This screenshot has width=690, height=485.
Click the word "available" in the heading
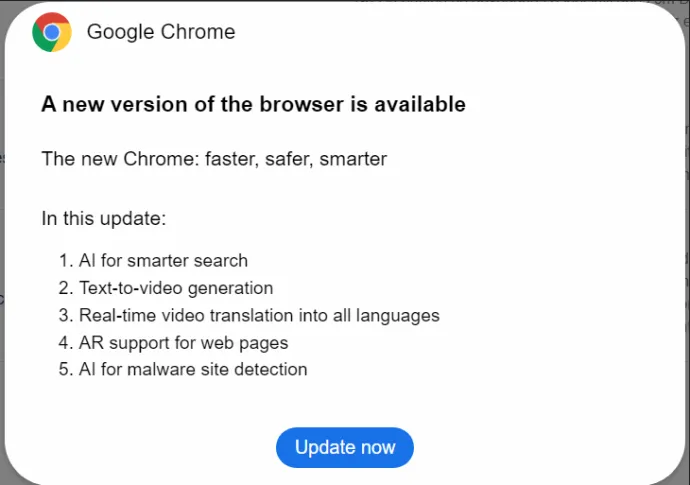pyautogui.click(x=420, y=104)
